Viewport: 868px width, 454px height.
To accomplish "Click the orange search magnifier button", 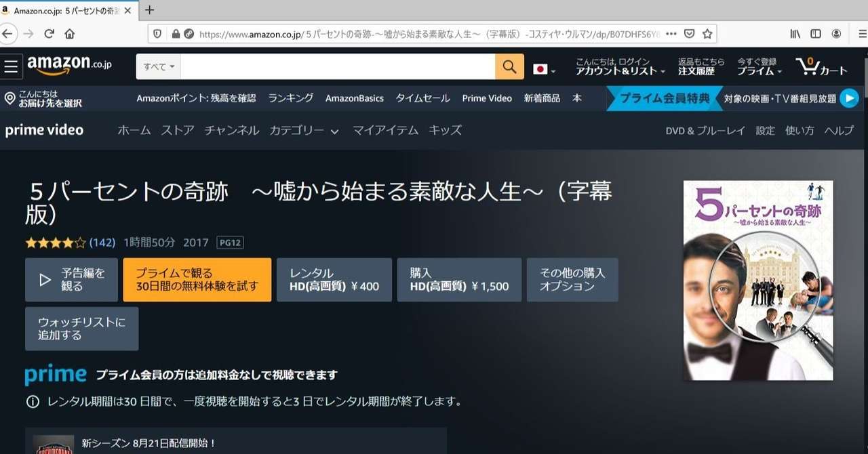I will point(510,66).
